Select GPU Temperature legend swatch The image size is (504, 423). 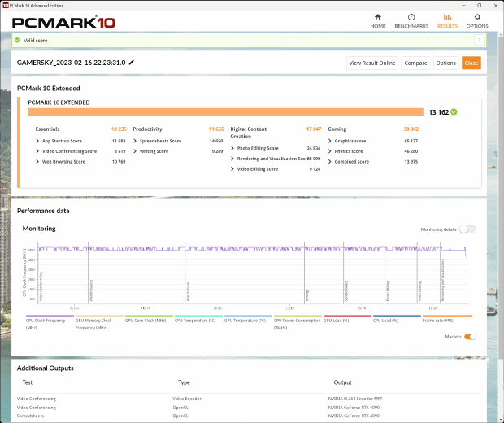click(248, 316)
